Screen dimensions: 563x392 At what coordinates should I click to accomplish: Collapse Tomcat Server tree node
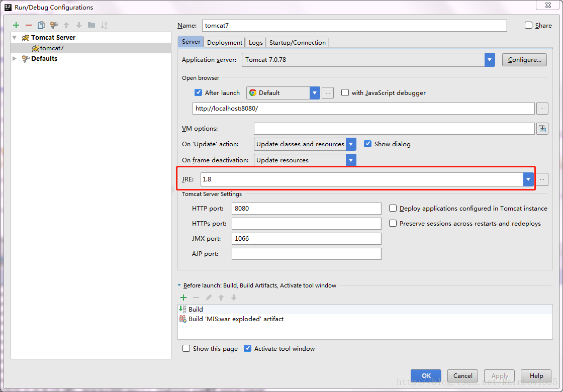[15, 37]
